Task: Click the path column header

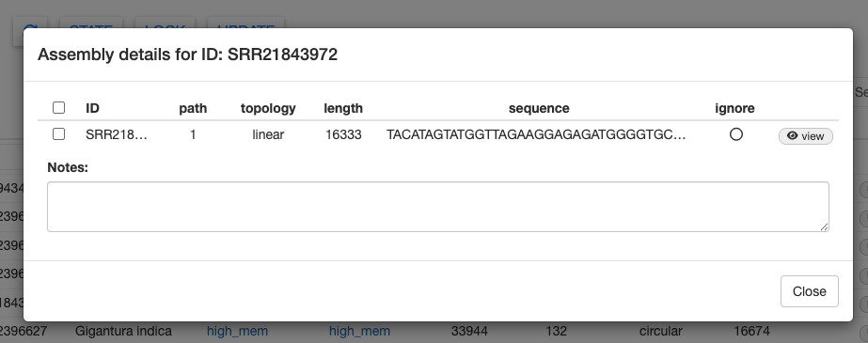Action: (x=193, y=108)
